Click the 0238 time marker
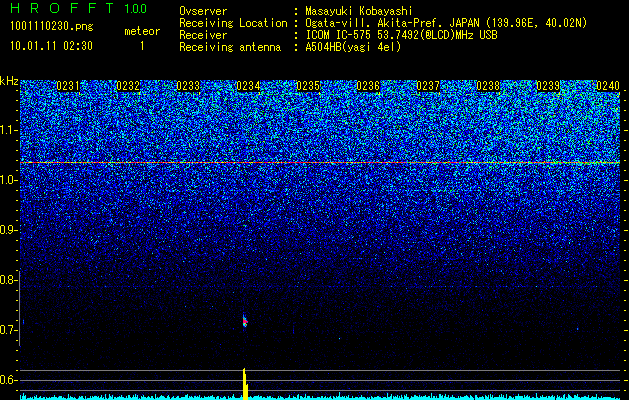 [x=488, y=86]
